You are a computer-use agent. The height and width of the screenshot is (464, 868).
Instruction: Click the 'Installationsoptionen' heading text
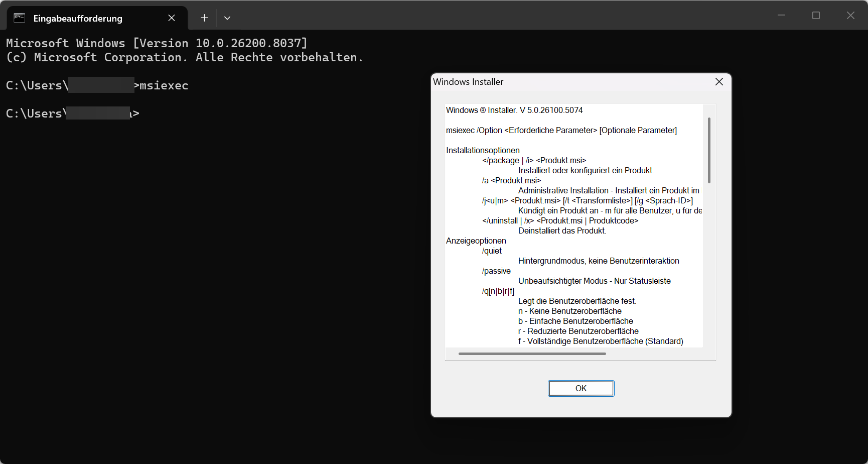(483, 150)
